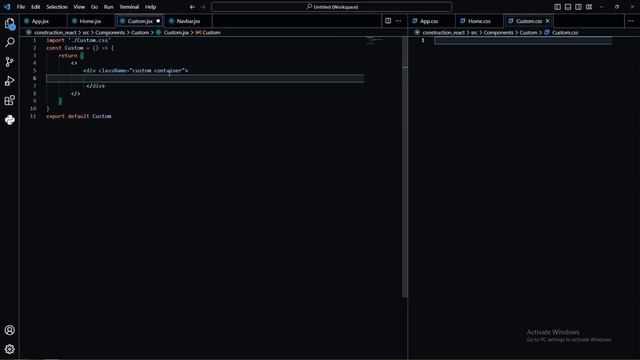Switch to the Home.jsx tab
The width and height of the screenshot is (640, 360).
(90, 21)
